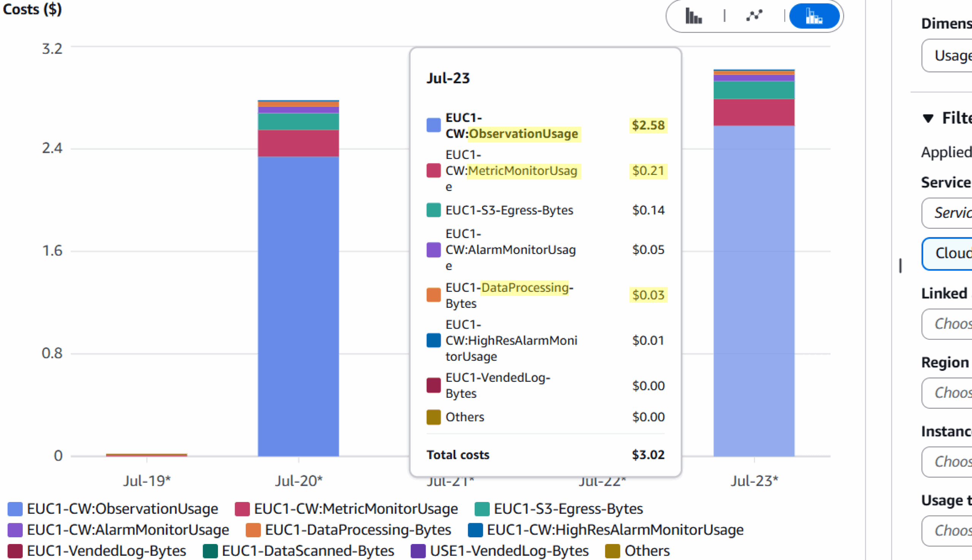Click the Linked account Choose field

(954, 324)
